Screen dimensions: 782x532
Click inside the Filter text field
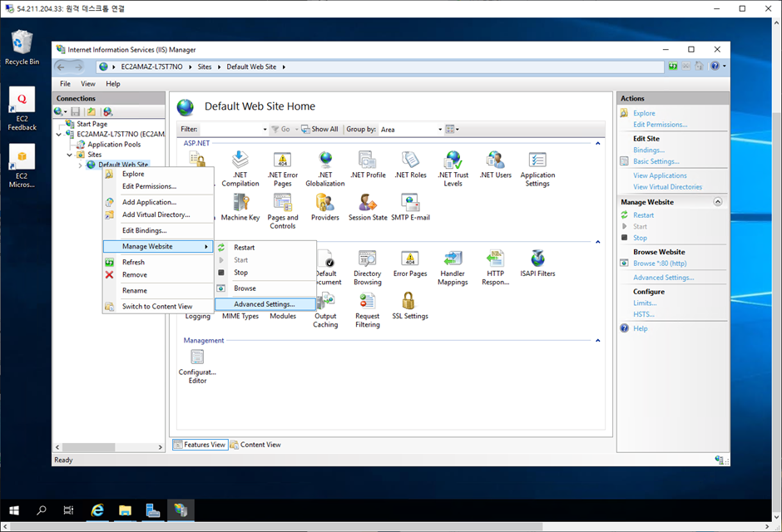click(x=230, y=129)
